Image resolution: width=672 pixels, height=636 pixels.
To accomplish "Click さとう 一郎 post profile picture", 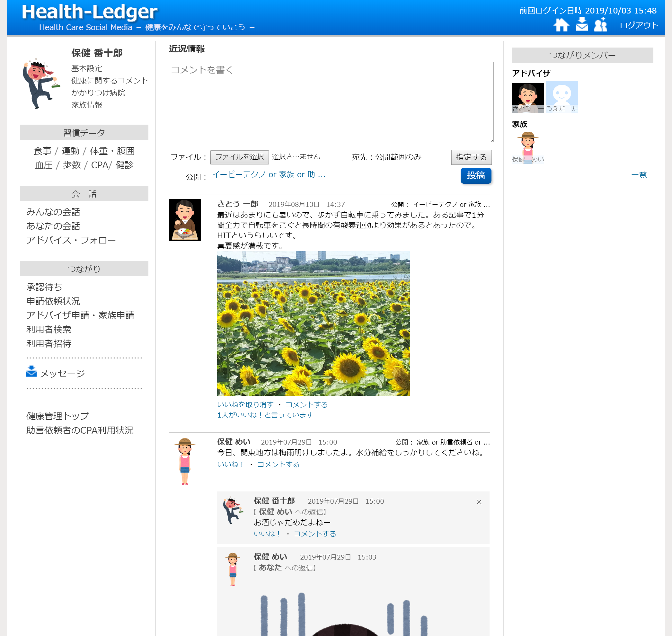I will point(185,220).
